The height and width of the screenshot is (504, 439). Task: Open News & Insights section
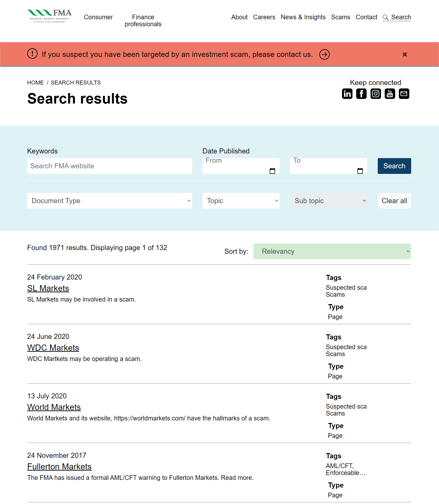pos(303,17)
